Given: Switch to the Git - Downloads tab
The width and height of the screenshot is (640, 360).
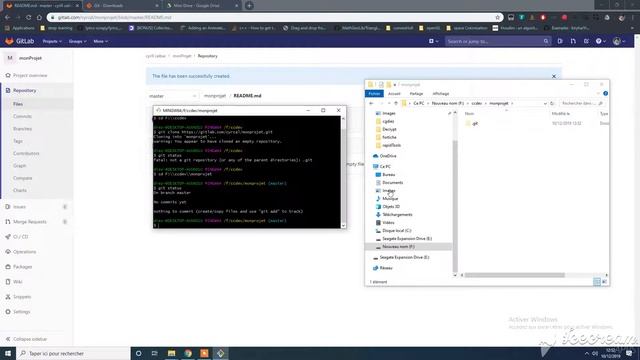Looking at the screenshot, I should (x=121, y=6).
